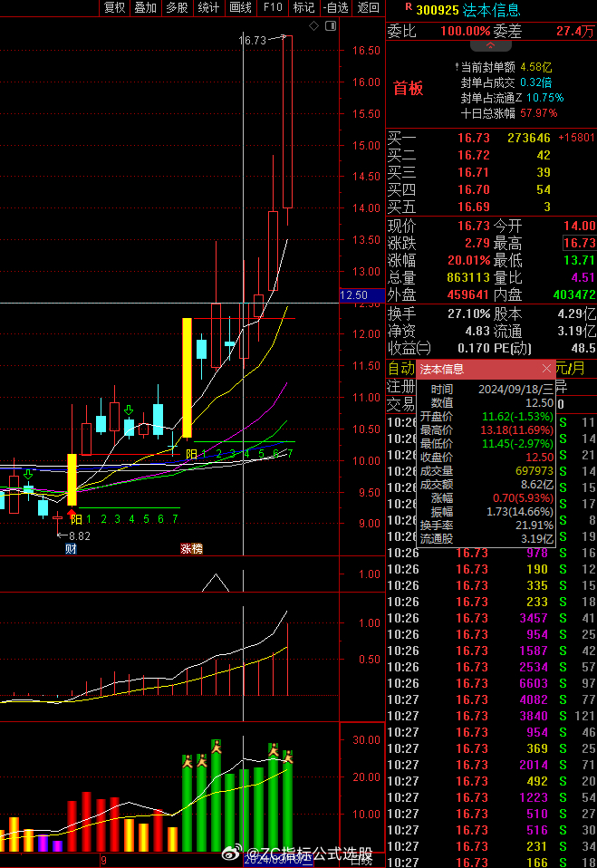The image size is (597, 868).
Task: Click the 内盘 value 403472
Action: (x=574, y=294)
